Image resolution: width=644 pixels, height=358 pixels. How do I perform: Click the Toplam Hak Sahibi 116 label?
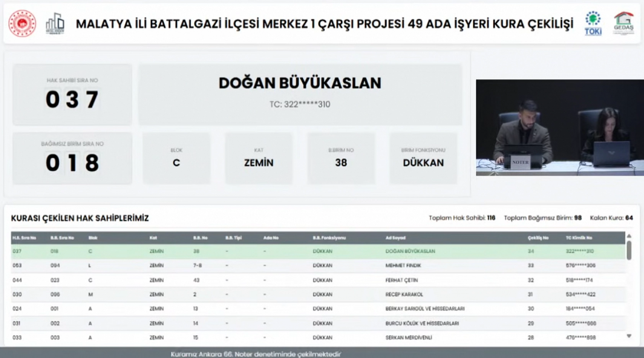pos(461,217)
